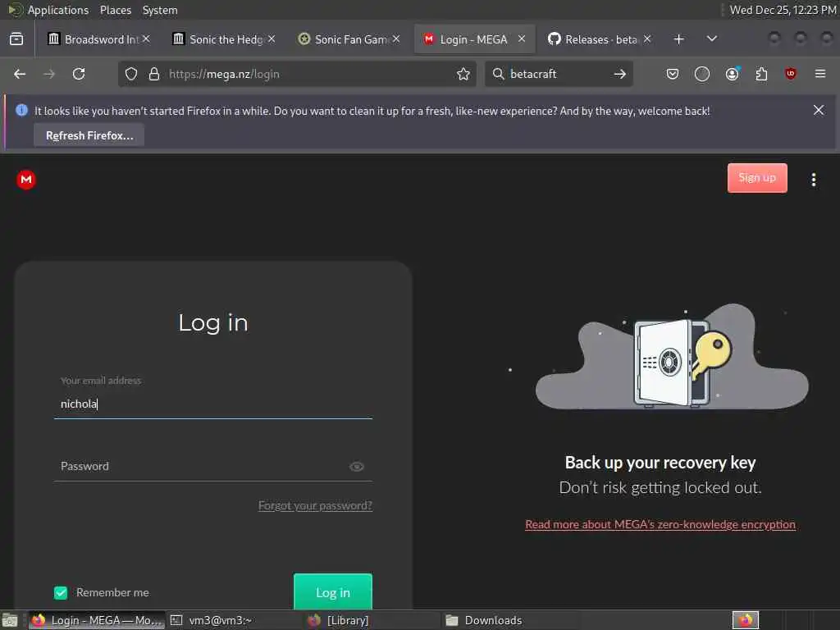Close the Releases betacraft tab

tap(647, 39)
